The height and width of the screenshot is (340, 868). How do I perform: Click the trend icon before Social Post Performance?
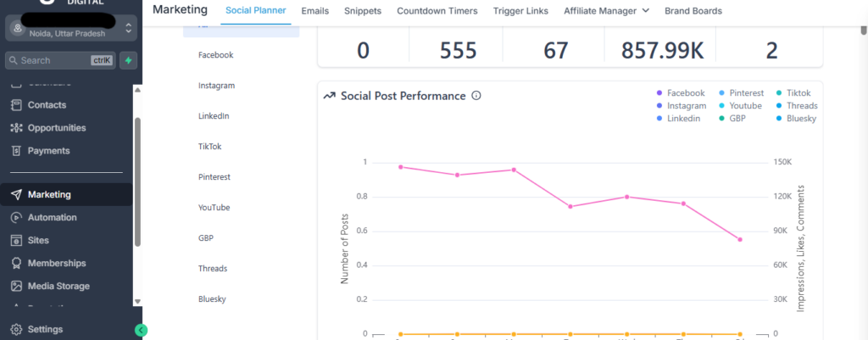[330, 96]
